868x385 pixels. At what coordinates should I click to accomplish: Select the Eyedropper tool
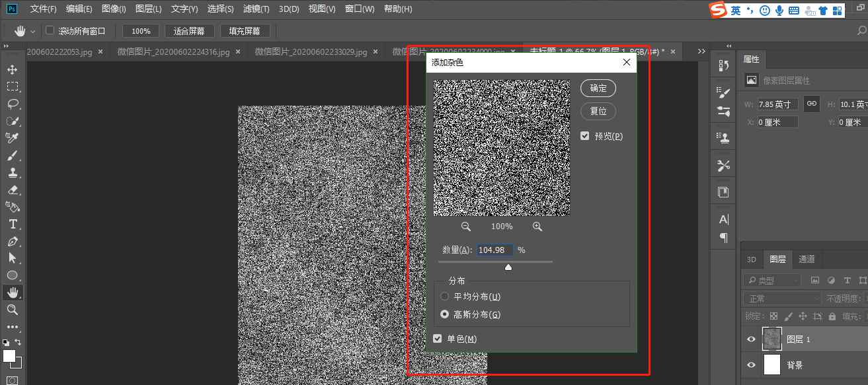pyautogui.click(x=14, y=137)
